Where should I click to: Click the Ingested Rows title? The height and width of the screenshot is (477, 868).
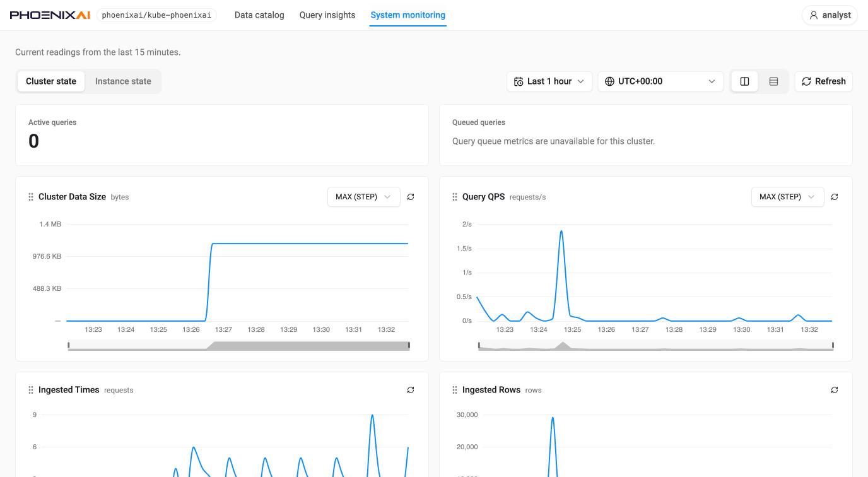tap(491, 390)
